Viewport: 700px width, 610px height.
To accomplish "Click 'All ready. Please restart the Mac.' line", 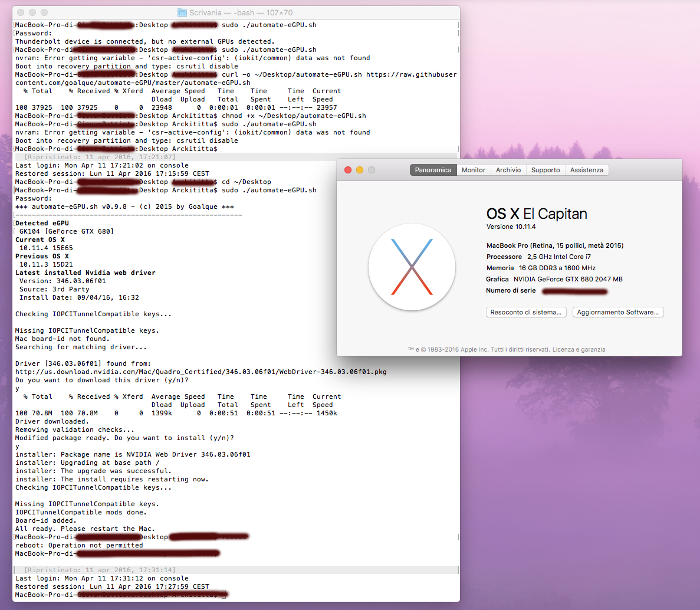I will [x=86, y=529].
